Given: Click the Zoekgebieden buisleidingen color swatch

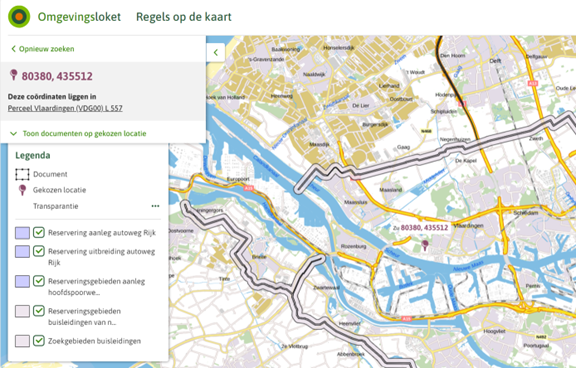Looking at the screenshot, I should coord(22,341).
